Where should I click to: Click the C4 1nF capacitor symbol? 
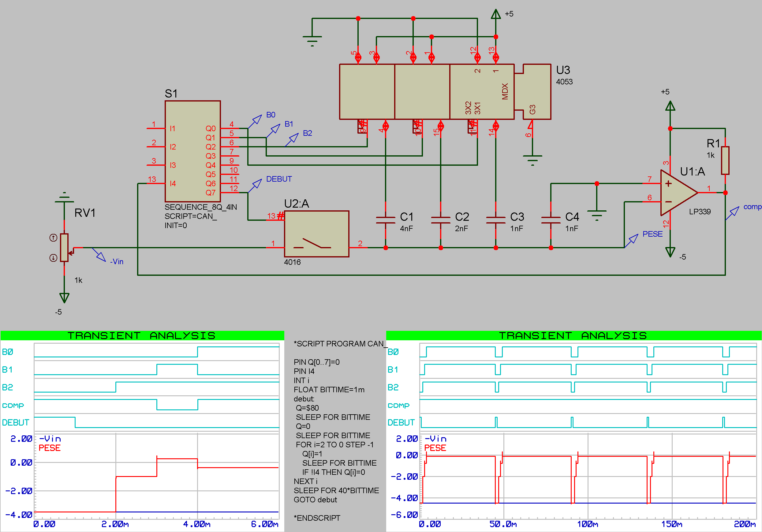[551, 220]
